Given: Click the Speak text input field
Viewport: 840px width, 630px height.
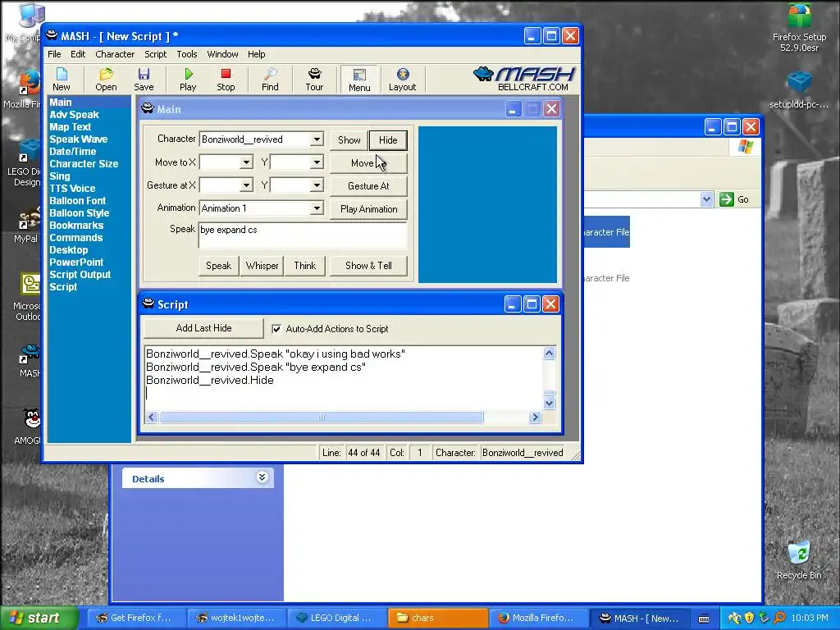Looking at the screenshot, I should (303, 235).
